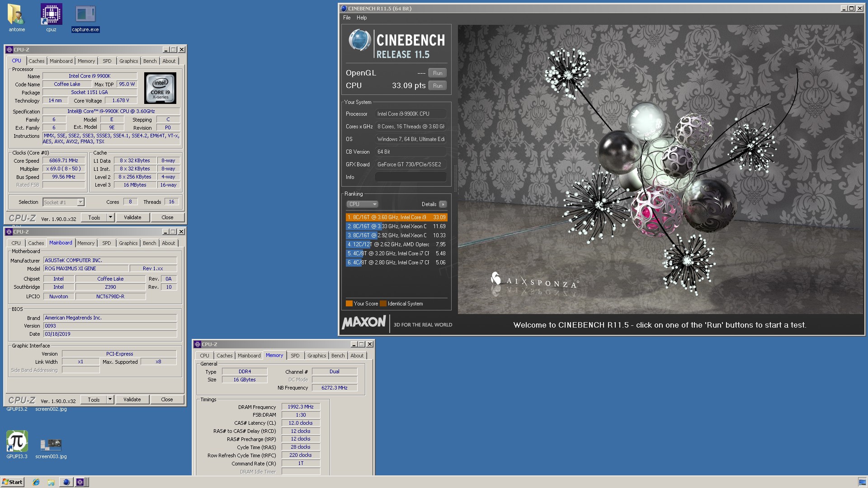
Task: Select the GPUPI3.3 pi desktop icon
Action: click(17, 445)
